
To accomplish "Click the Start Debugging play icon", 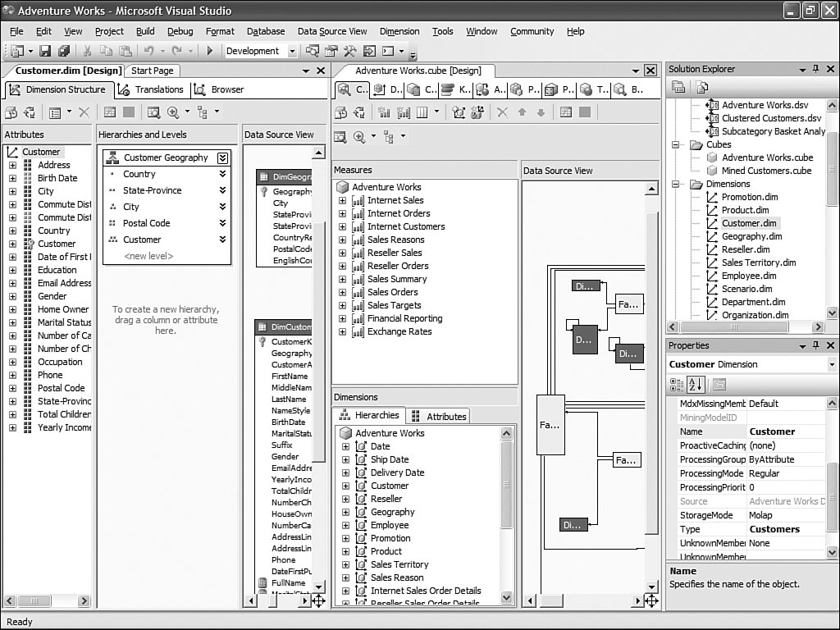I will (210, 51).
